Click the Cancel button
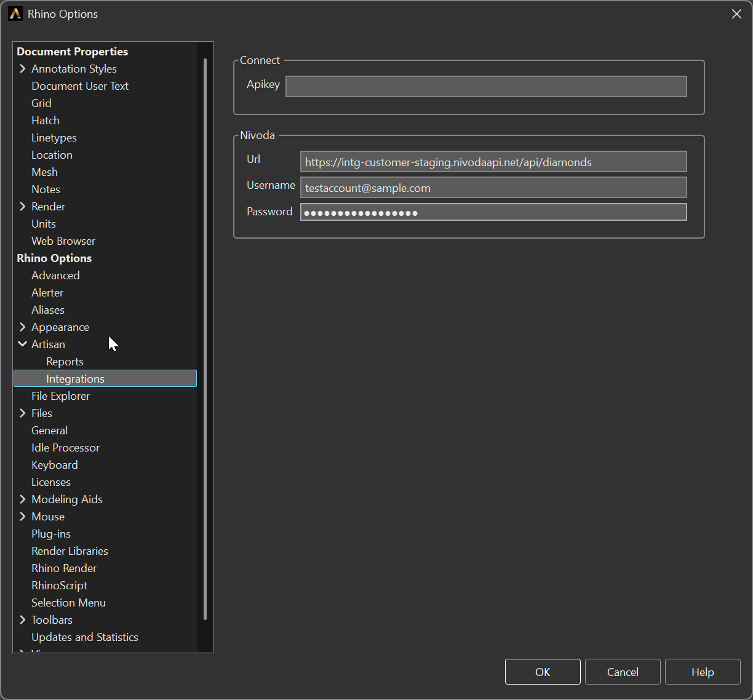753x700 pixels. [623, 672]
